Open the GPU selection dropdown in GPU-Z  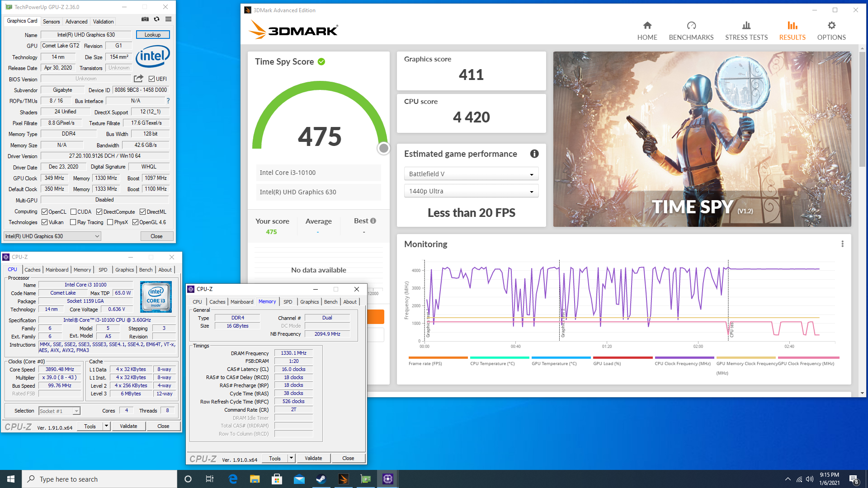click(52, 236)
